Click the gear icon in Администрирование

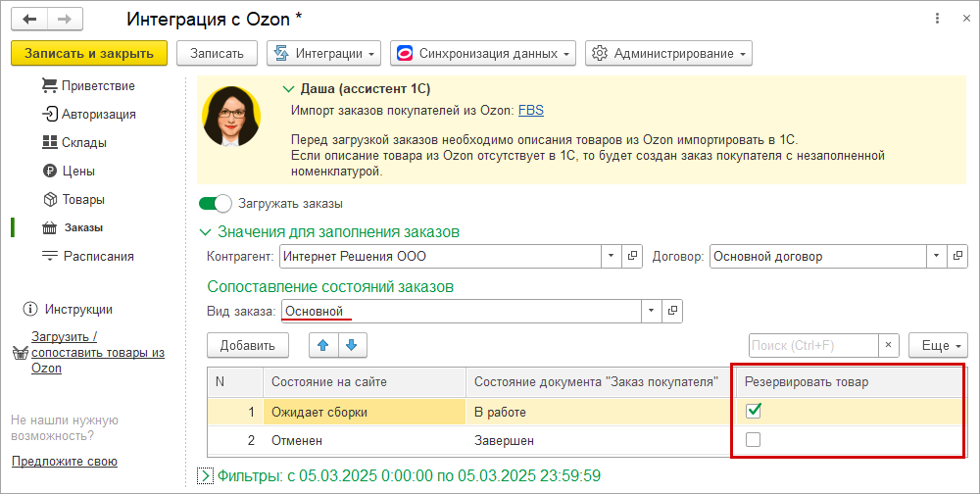pyautogui.click(x=600, y=53)
